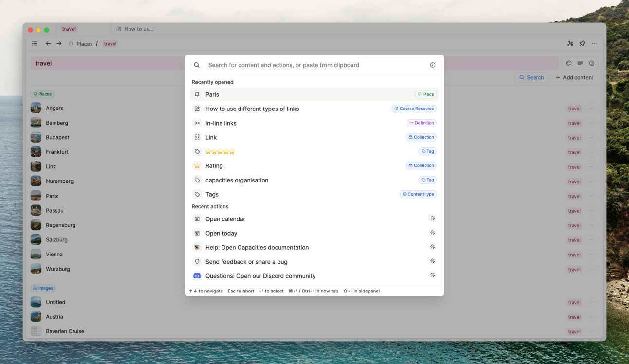629x364 pixels.
Task: Collapse the Images section header
Action: pyautogui.click(x=43, y=288)
